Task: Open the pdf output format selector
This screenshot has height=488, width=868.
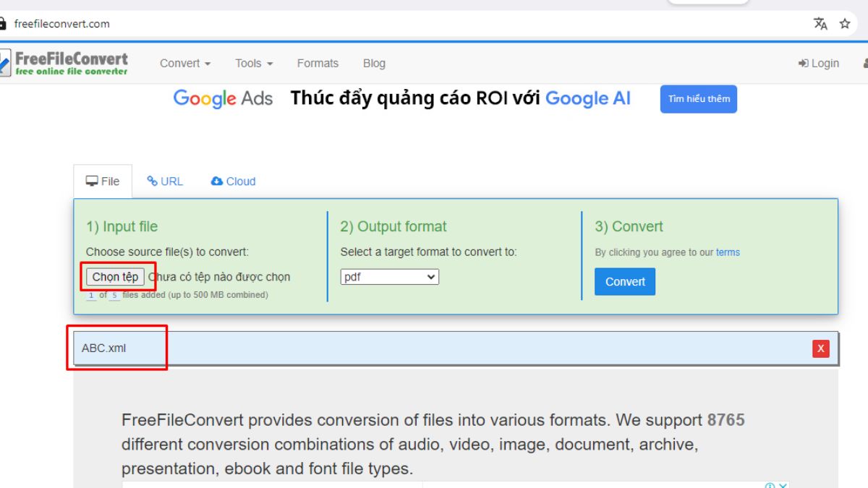Action: [x=389, y=276]
